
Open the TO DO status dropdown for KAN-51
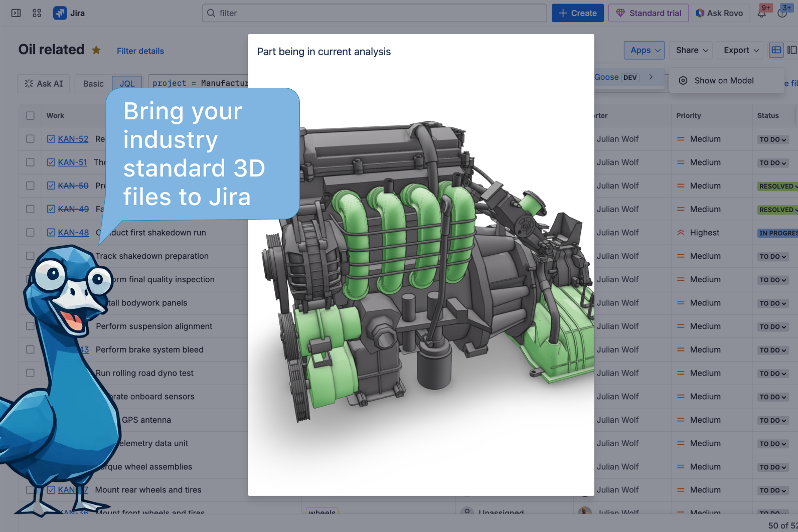point(772,163)
